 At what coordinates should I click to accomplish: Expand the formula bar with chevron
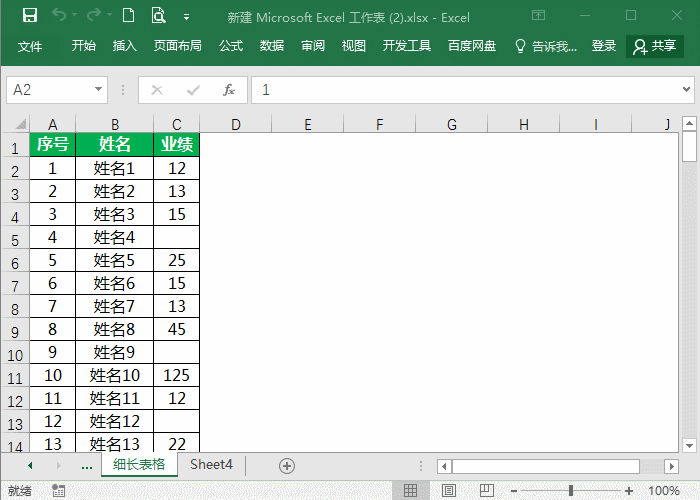(686, 89)
